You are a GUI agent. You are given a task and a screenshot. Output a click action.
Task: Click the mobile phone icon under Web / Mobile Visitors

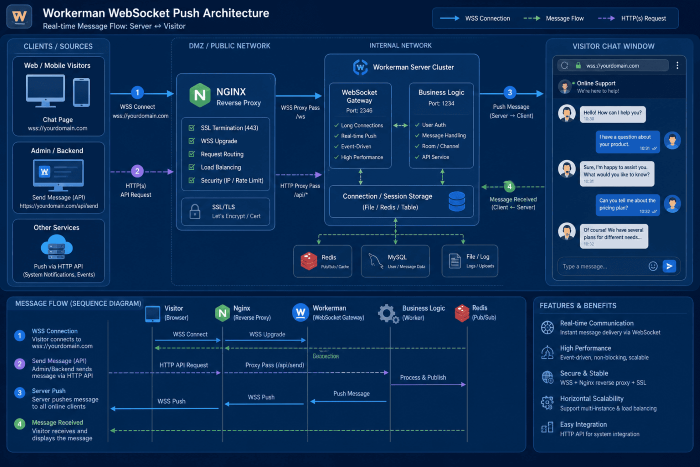coord(81,92)
